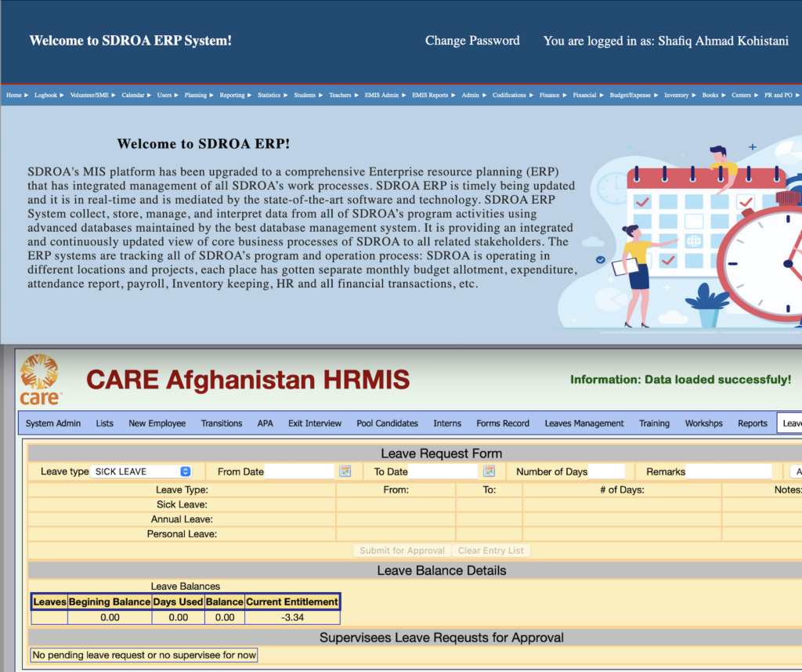Click the To Date calendar picker icon
Screen dimensions: 802x672
click(490, 471)
